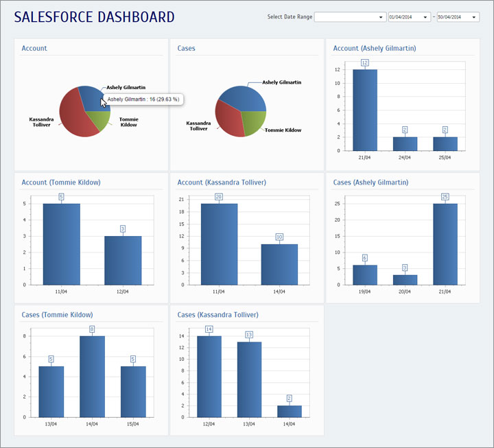The height and width of the screenshot is (448, 494).
Task: Click the 19/04 bar in Cases (Ashely Gilmartin)
Action: tap(365, 275)
